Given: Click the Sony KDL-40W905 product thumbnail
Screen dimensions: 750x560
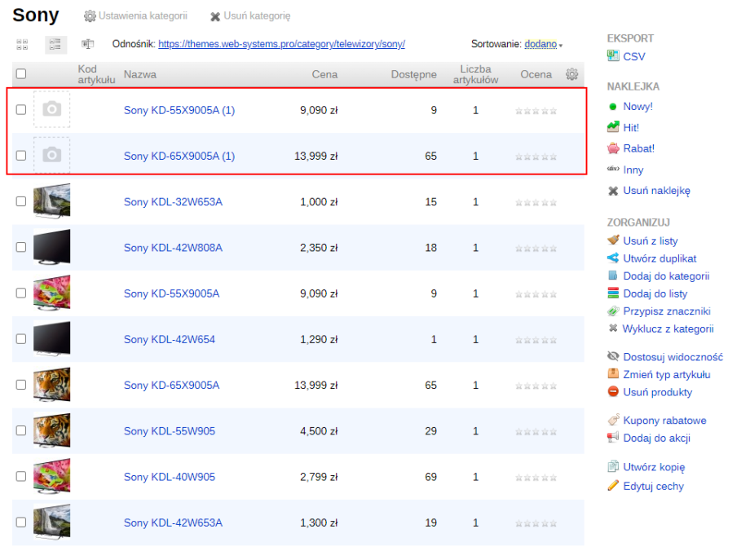Looking at the screenshot, I should pos(51,477).
